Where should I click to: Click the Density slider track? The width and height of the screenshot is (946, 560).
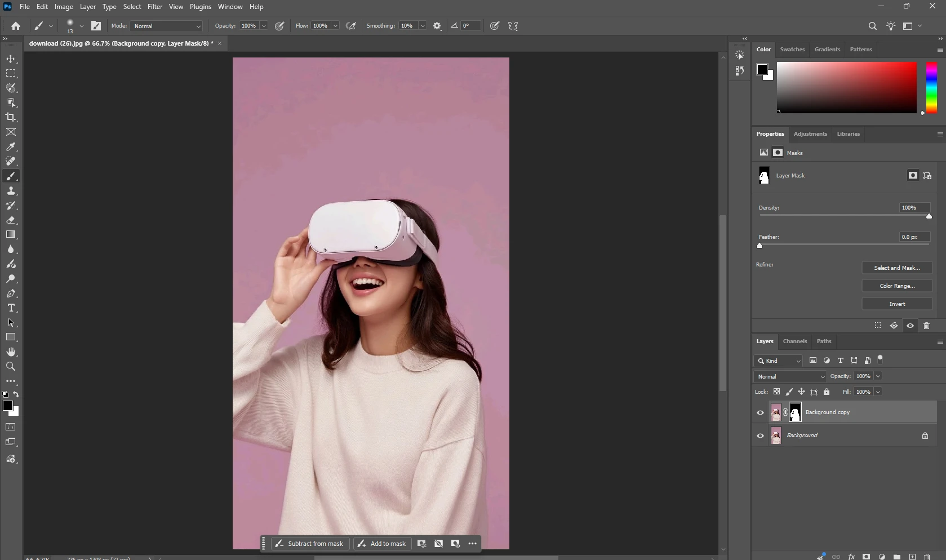pos(844,215)
